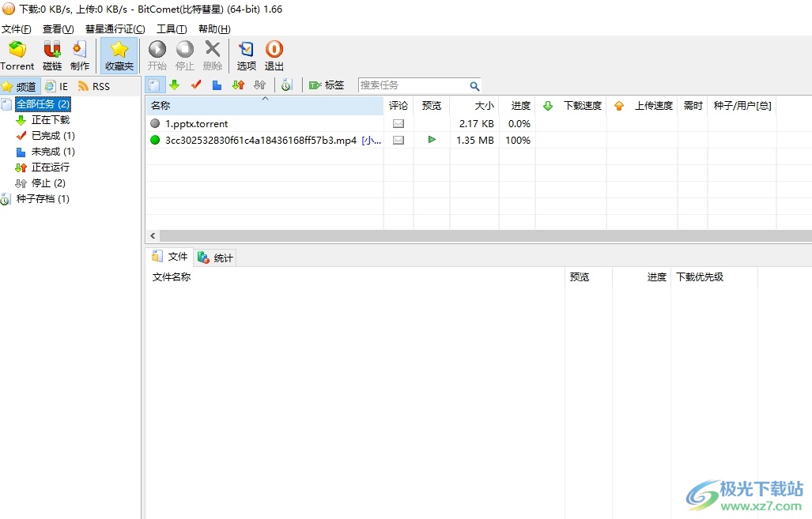The height and width of the screenshot is (519, 812).
Task: Select 全部任务 (2) in tree
Action: click(x=43, y=104)
